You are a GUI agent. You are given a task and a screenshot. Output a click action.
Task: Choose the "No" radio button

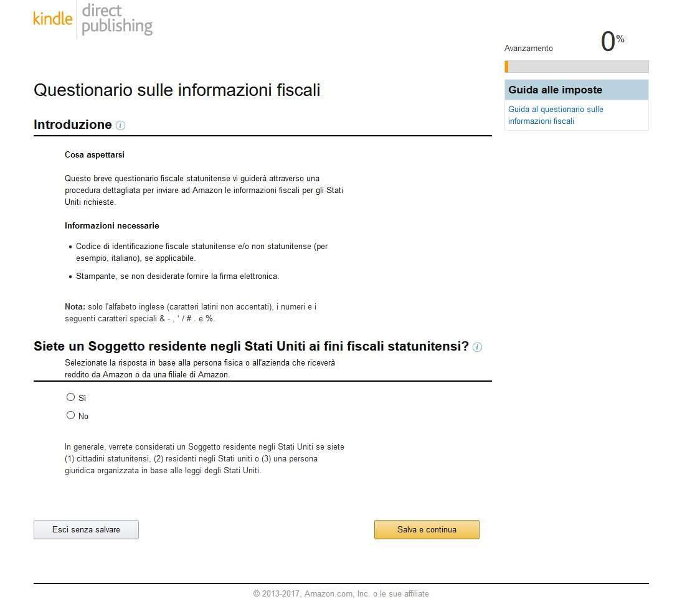coord(70,415)
